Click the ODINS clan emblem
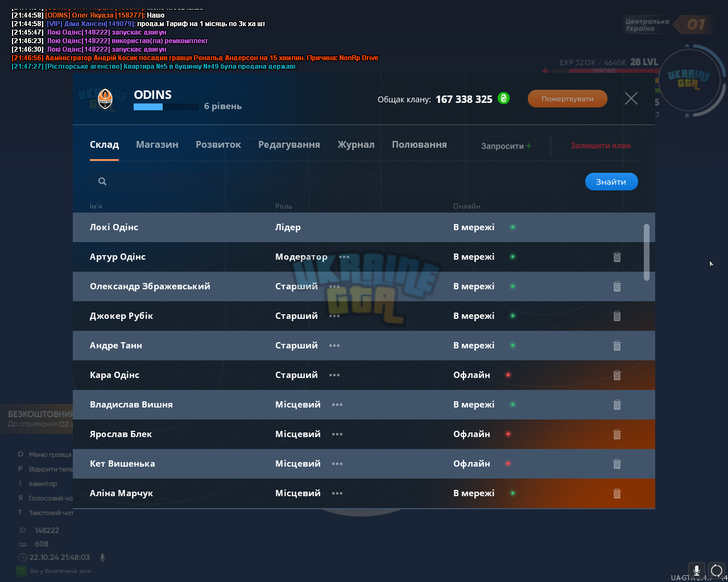Screen dimensions: 728x582 pos(105,98)
